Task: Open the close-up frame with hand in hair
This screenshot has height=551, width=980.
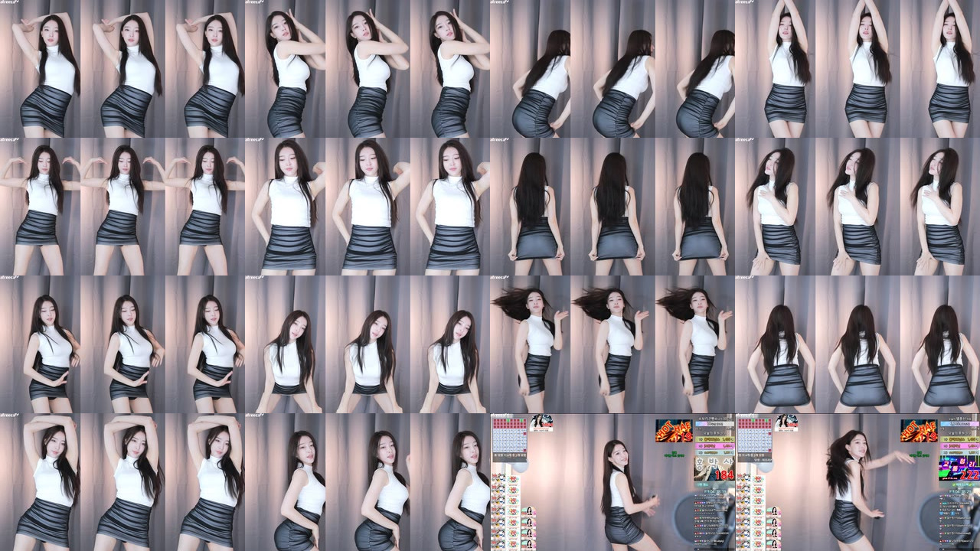Action: pyautogui.click(x=367, y=207)
